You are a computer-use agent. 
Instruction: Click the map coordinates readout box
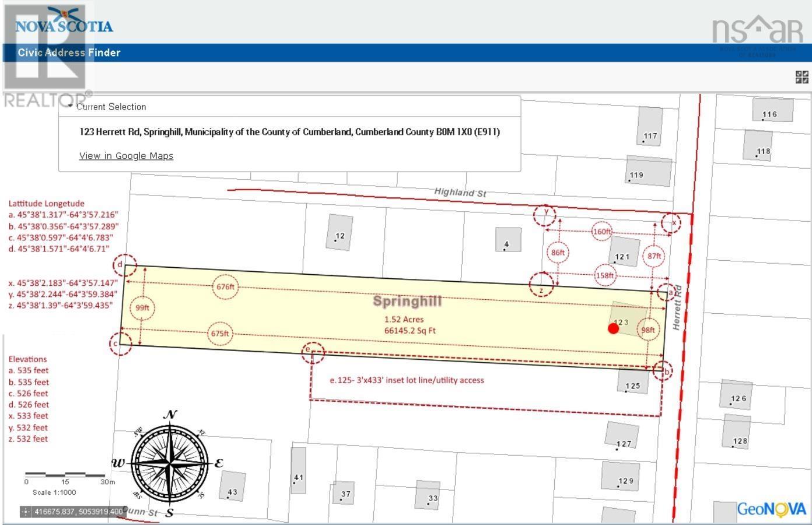72,512
